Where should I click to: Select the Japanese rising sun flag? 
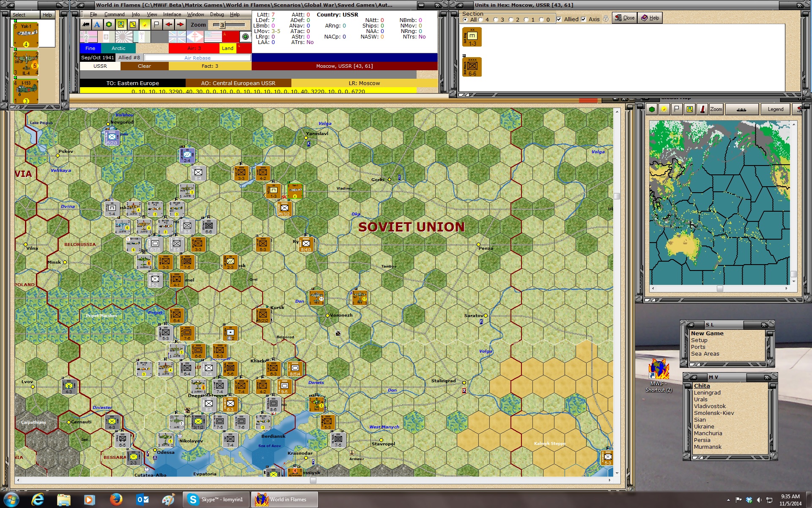[x=124, y=37]
